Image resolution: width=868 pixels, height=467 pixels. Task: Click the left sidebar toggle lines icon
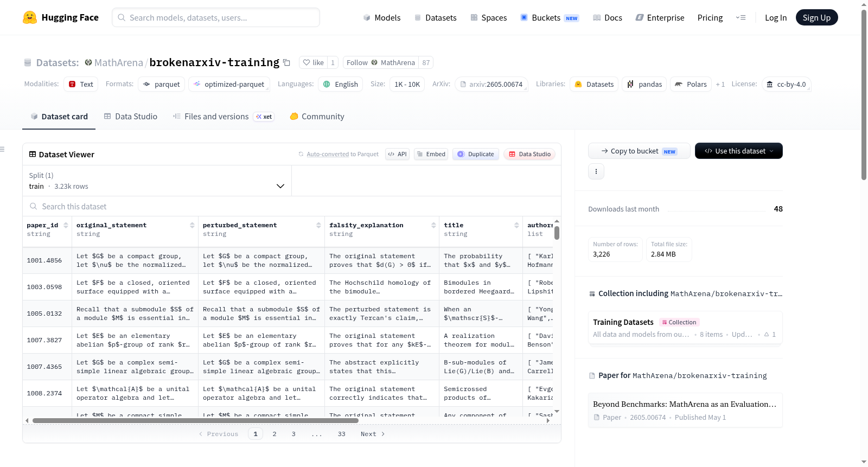point(2,149)
